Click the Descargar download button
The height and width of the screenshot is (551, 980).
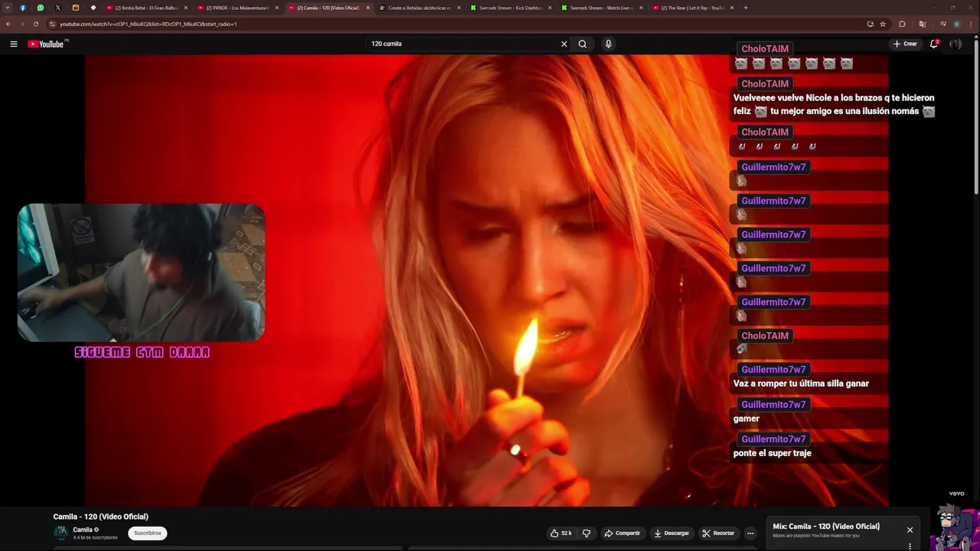[x=671, y=533]
